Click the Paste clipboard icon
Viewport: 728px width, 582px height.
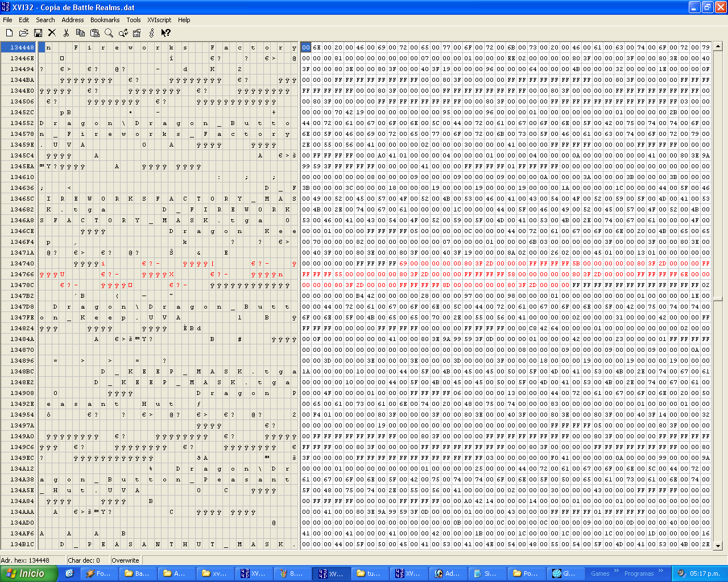click(94, 33)
